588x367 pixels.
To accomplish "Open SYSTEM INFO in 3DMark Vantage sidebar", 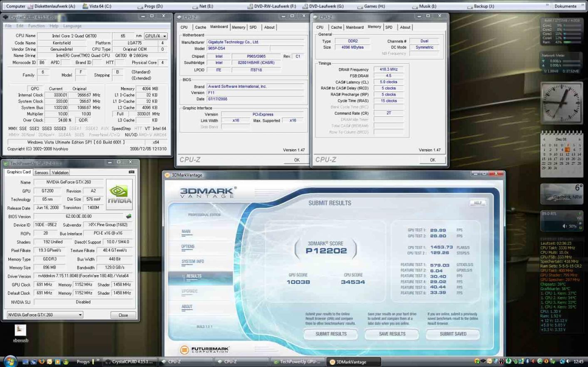I will point(193,261).
